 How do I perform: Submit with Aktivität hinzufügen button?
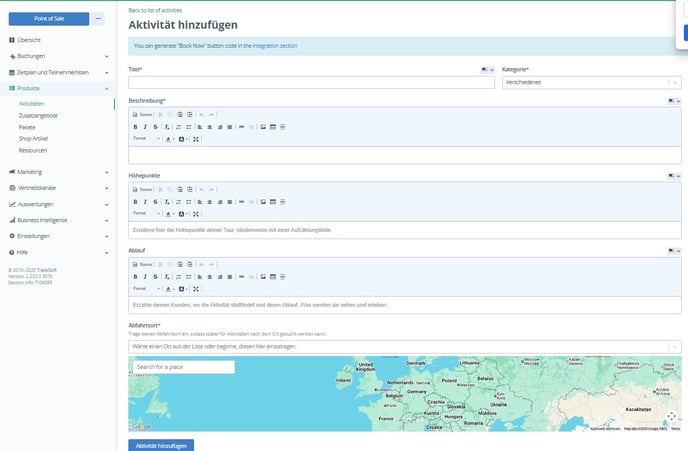point(161,445)
